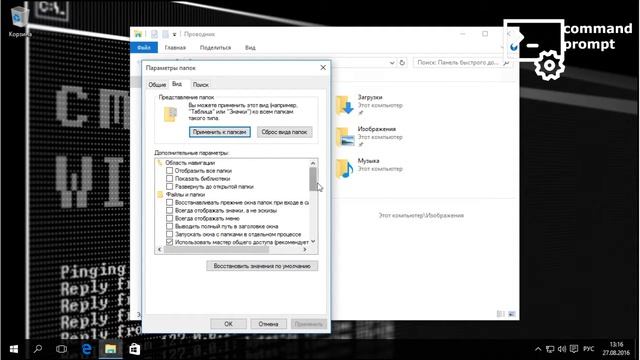640x360 pixels.
Task: Click the new folder quick access toolbar icon
Action: point(165,34)
